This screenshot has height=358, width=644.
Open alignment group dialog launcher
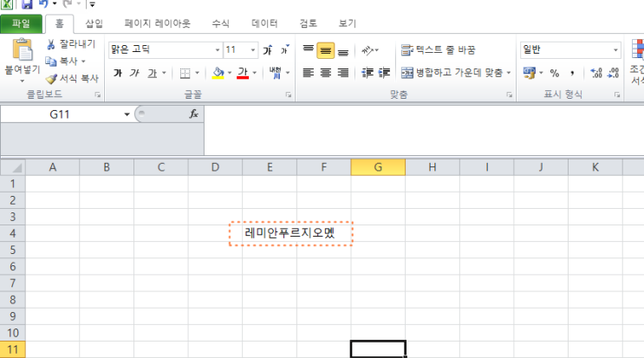click(510, 94)
